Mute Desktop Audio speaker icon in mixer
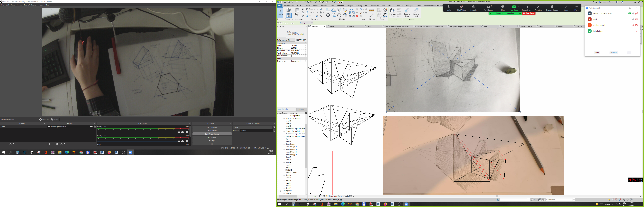Viewport: 644px width, 207px height. [183, 132]
